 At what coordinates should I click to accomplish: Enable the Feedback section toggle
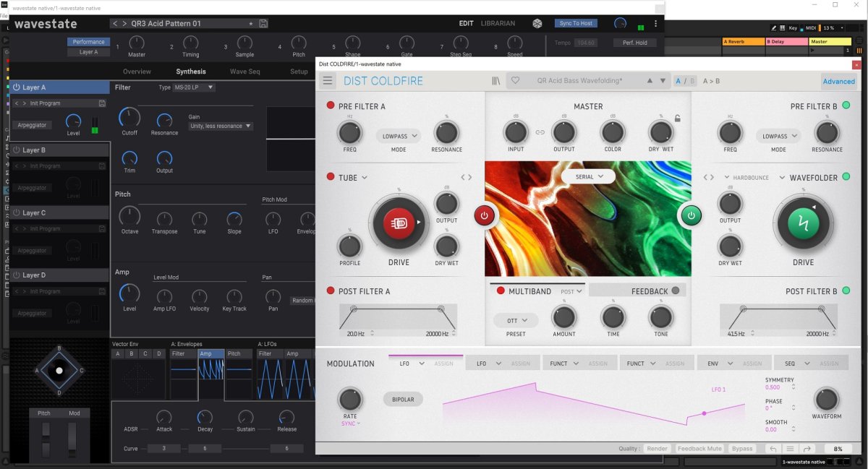point(676,291)
